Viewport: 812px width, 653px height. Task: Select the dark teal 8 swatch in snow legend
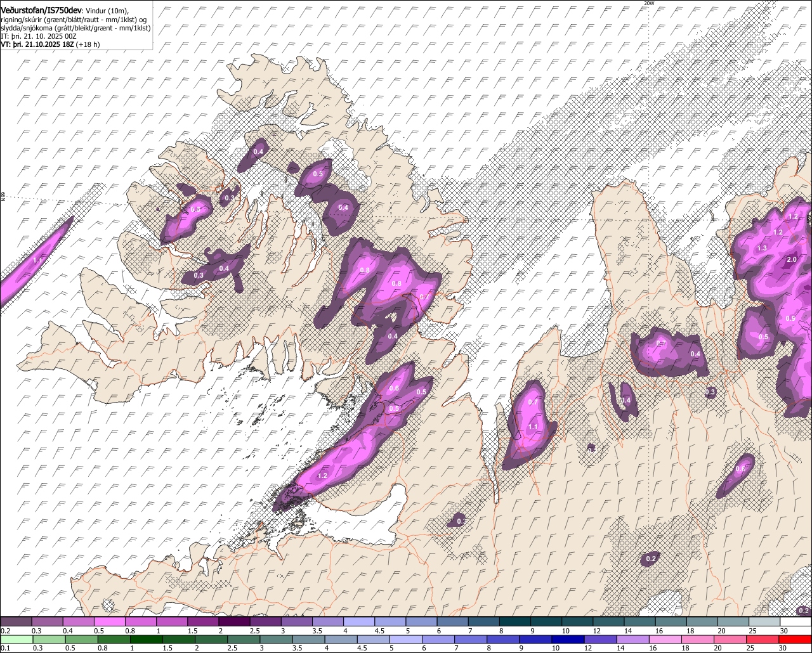[515, 621]
